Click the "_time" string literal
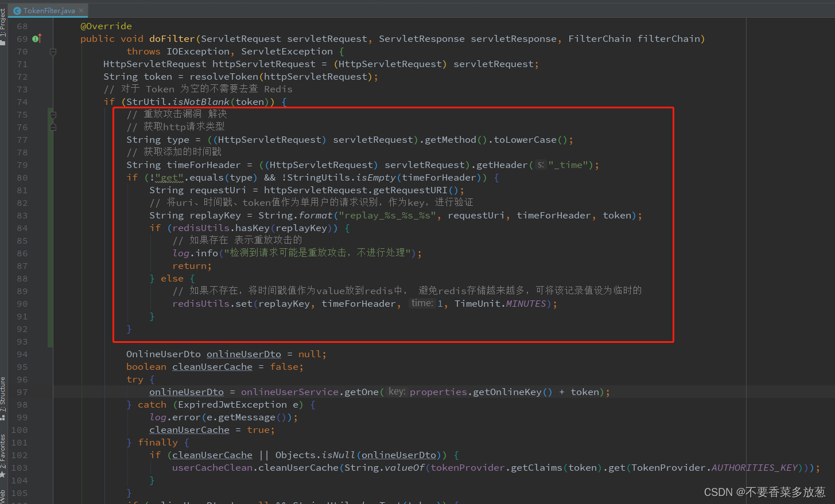 [x=568, y=165]
